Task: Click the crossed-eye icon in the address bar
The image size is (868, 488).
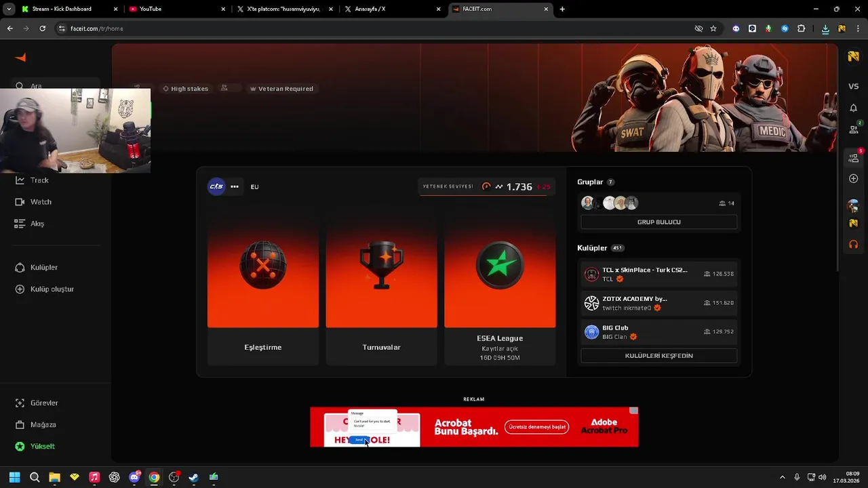Action: [x=698, y=28]
